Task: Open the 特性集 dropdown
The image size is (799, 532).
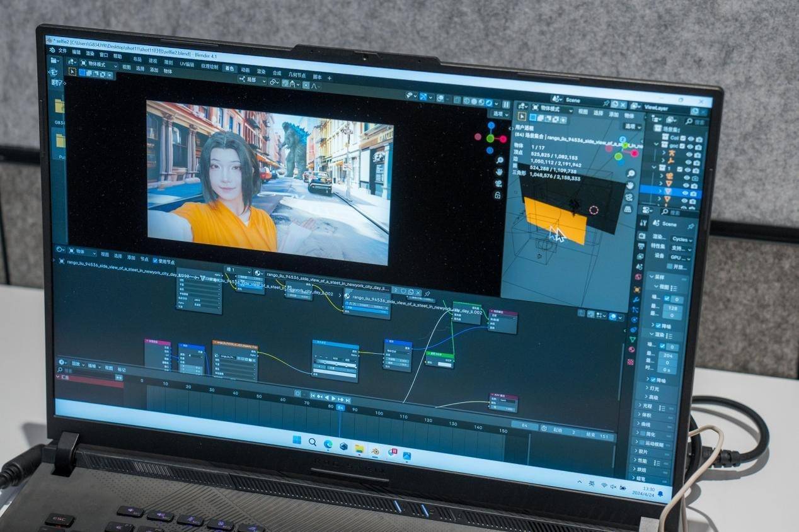Action: (x=681, y=248)
